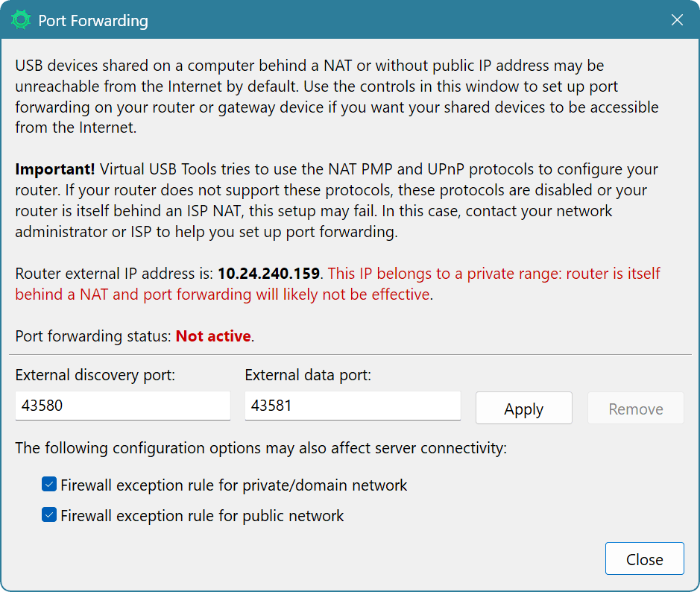Close the Port Forwarding window

click(644, 558)
